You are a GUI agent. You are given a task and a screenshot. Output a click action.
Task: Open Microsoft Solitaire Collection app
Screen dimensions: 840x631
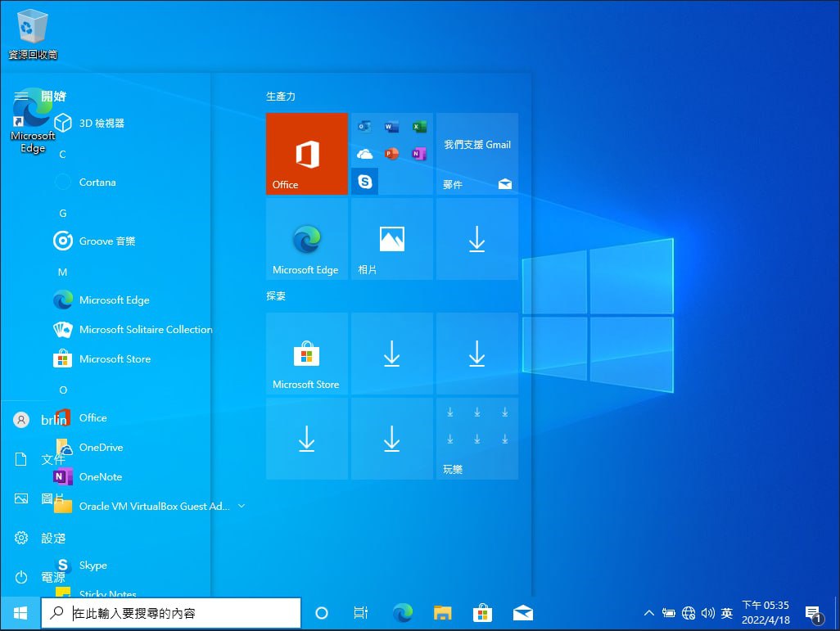pyautogui.click(x=134, y=330)
